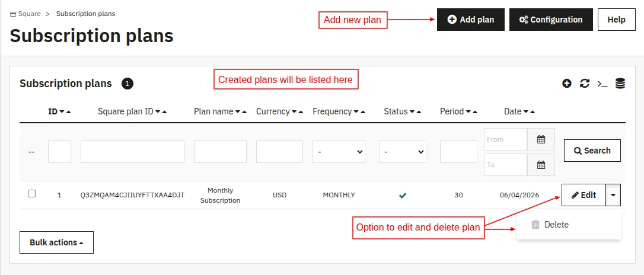Screen dimensions: 644x275
Task: Open the To date calendar picker
Action: coord(541,165)
